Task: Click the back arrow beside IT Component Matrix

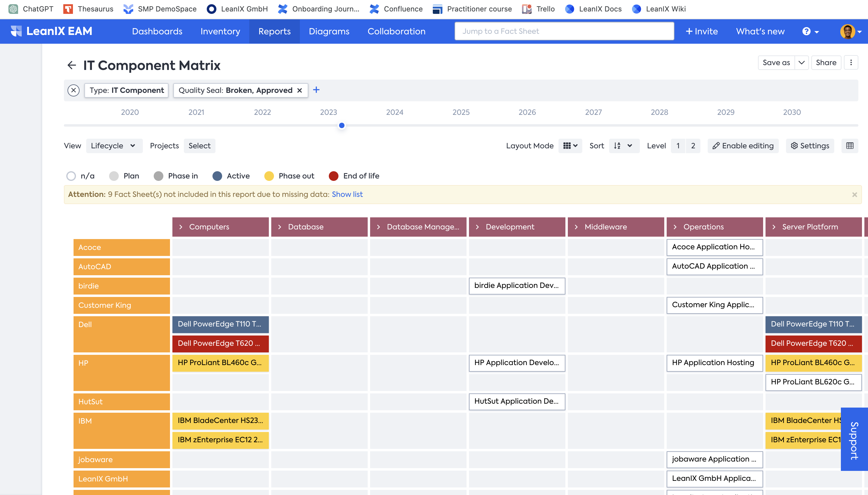Action: tap(71, 65)
